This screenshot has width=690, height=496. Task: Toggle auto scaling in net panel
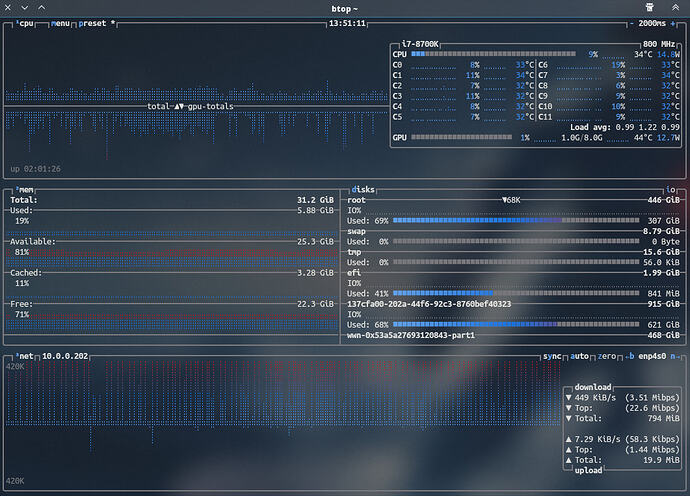(x=581, y=356)
